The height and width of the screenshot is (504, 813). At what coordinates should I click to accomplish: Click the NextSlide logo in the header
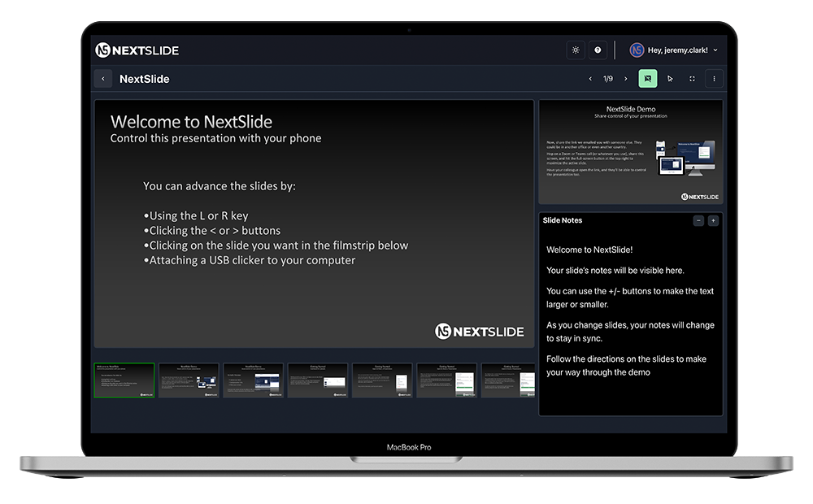137,50
